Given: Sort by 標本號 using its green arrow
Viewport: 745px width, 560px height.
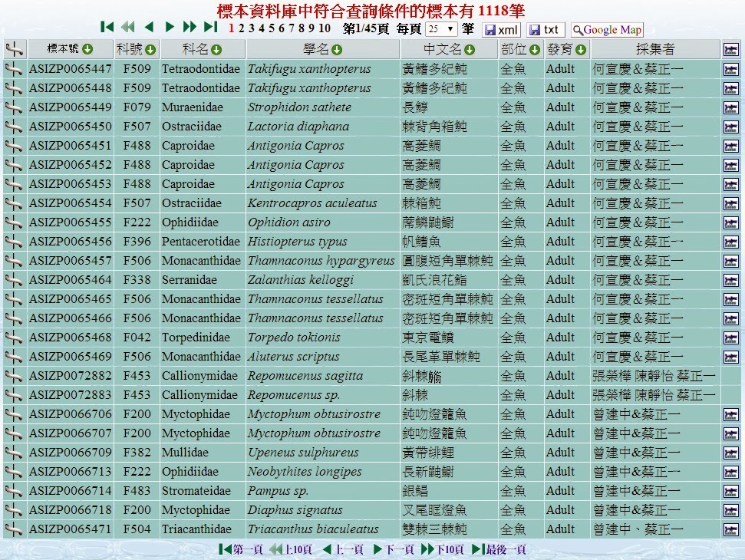Looking at the screenshot, I should (87, 50).
